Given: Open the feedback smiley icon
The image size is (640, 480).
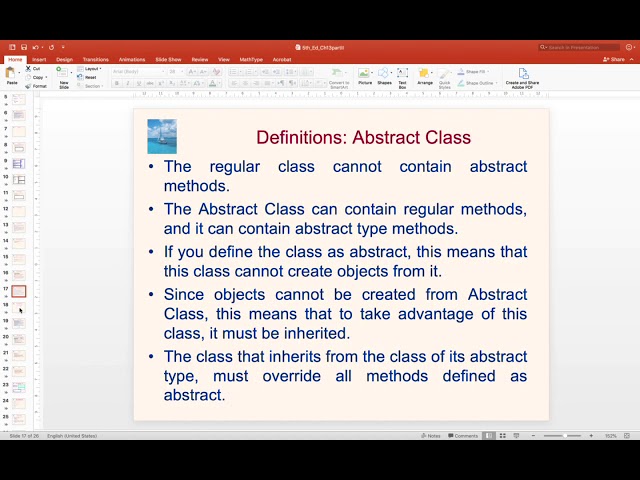Looking at the screenshot, I should [x=629, y=47].
